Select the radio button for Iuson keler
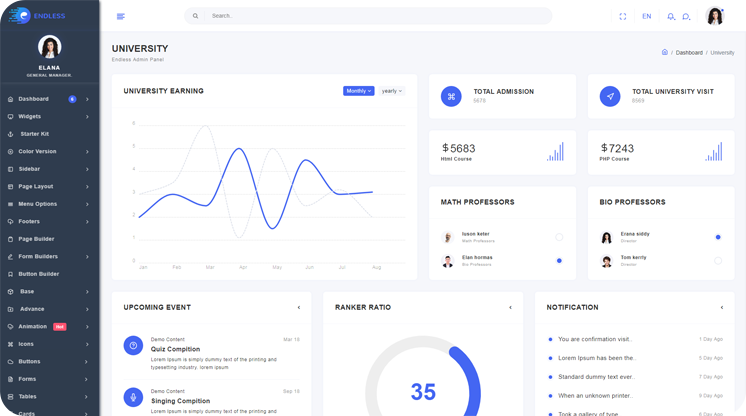The width and height of the screenshot is (746, 416). tap(559, 237)
